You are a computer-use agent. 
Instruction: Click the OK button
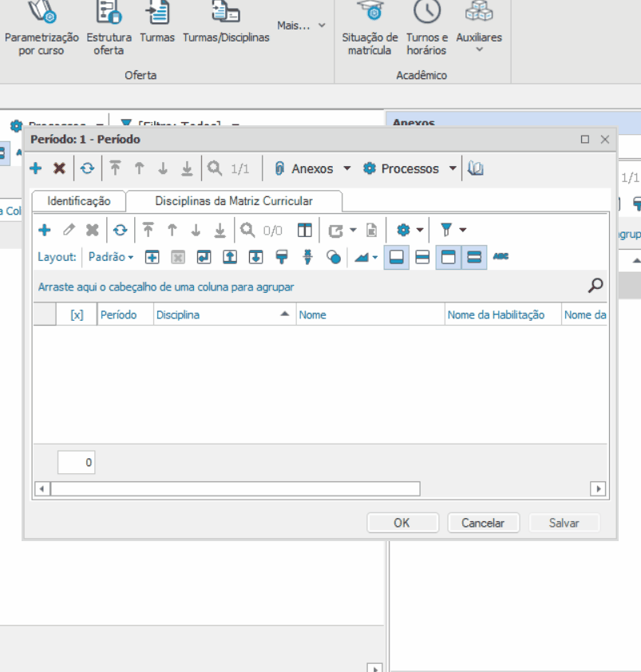402,523
